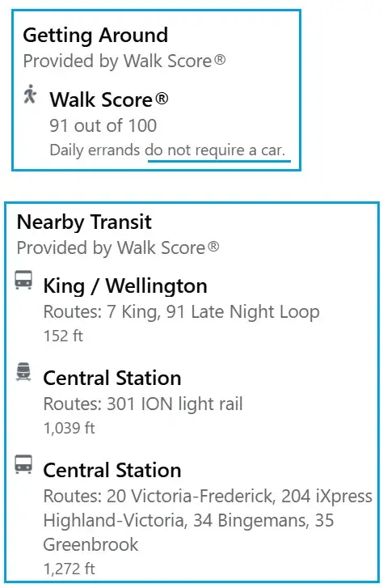
Task: Click the Walk Score® title
Action: [x=109, y=99]
